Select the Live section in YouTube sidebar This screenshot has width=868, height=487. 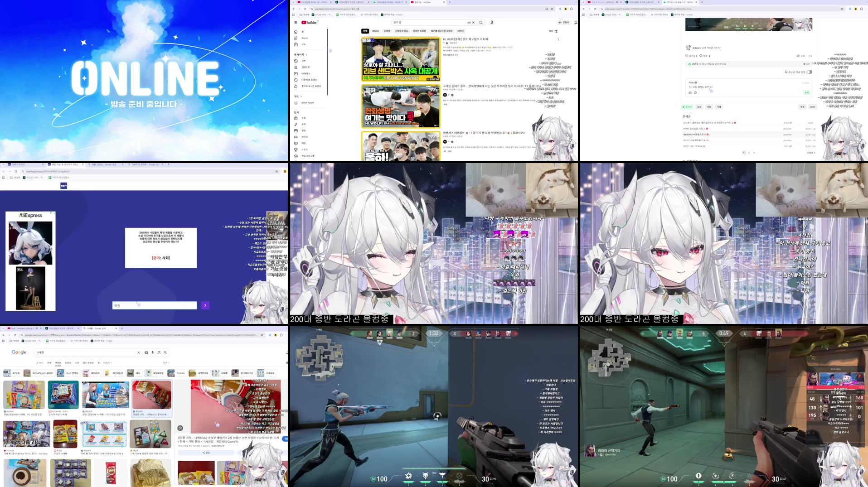pyautogui.click(x=305, y=137)
